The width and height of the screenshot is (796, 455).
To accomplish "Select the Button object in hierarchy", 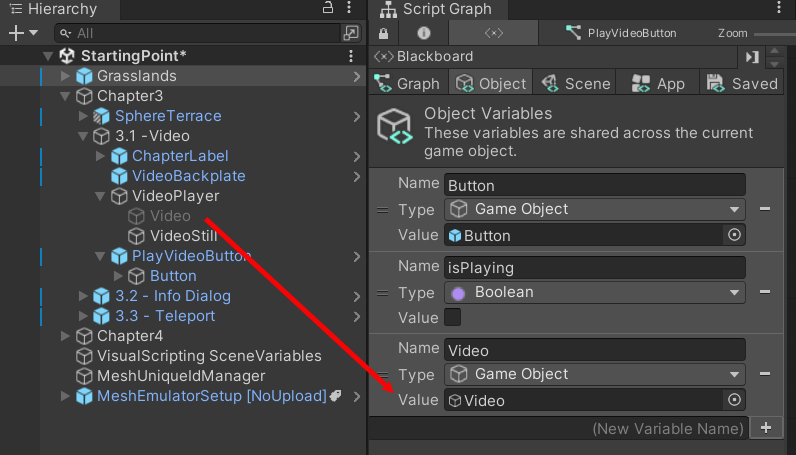I will tap(173, 276).
